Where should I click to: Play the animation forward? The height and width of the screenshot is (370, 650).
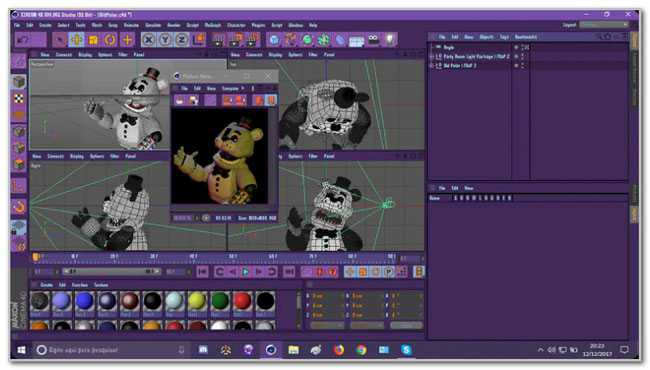[x=246, y=272]
